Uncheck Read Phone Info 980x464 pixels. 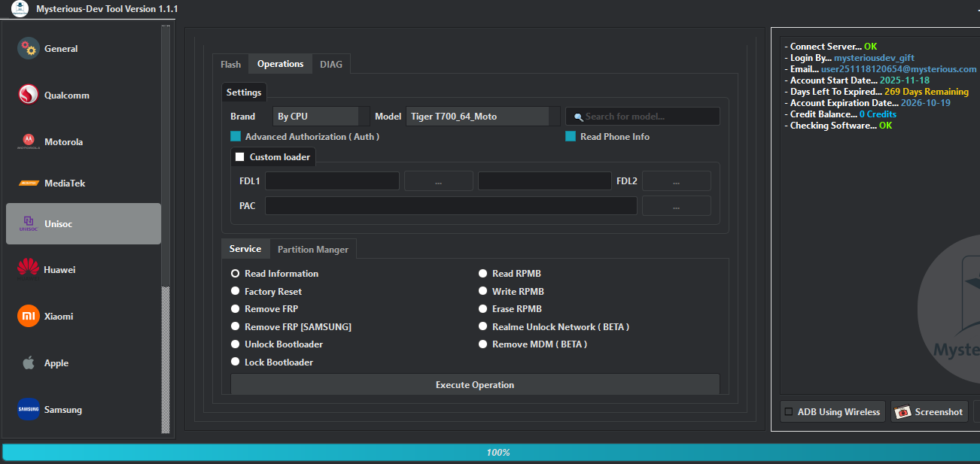570,136
